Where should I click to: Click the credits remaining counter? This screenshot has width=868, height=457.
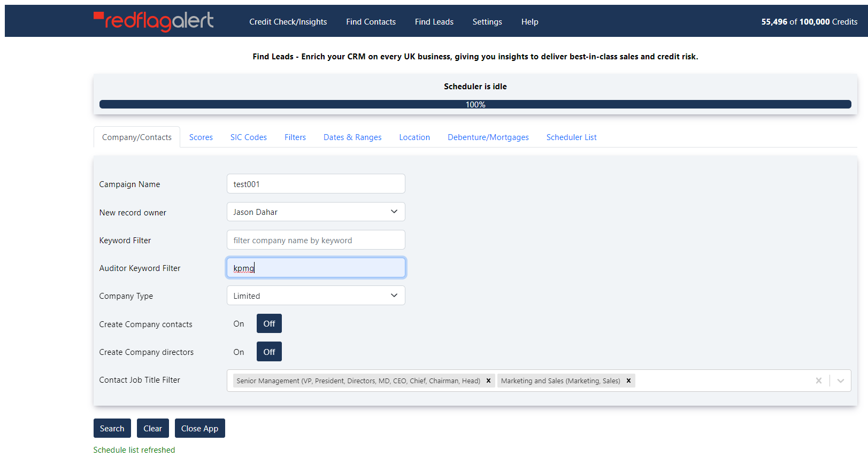tap(809, 21)
